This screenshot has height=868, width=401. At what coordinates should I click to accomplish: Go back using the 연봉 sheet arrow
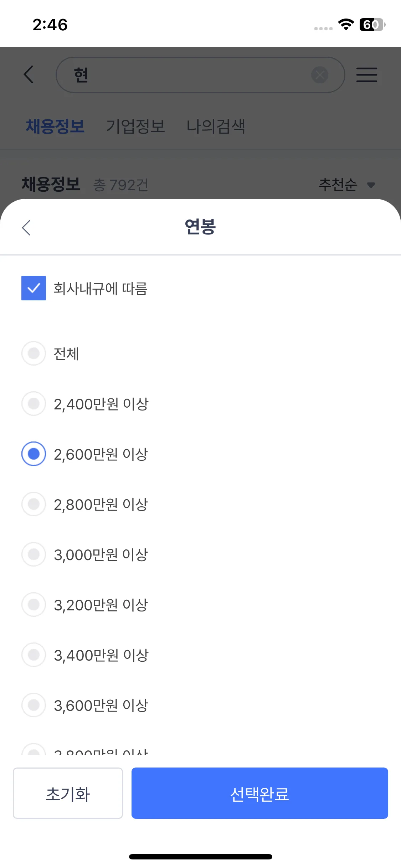click(x=26, y=227)
